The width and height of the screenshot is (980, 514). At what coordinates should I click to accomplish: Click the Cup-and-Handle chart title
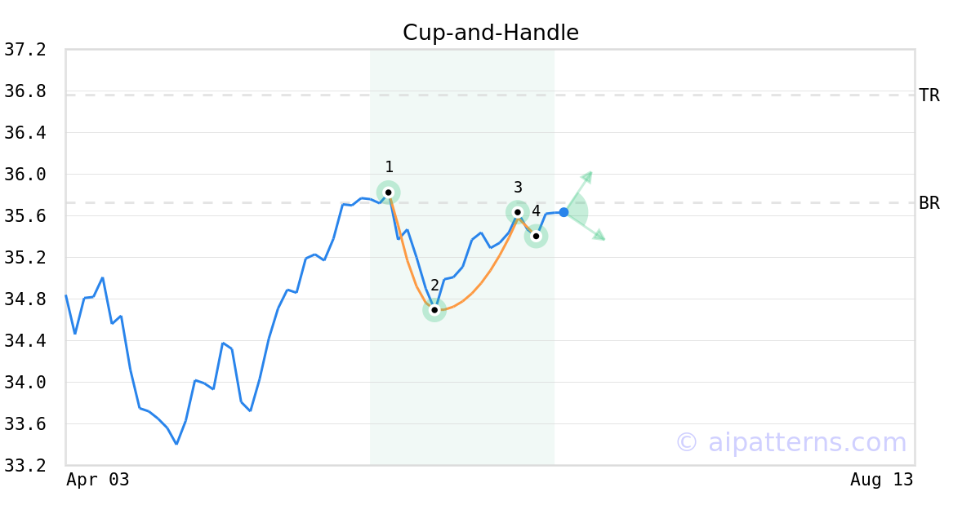point(491,33)
